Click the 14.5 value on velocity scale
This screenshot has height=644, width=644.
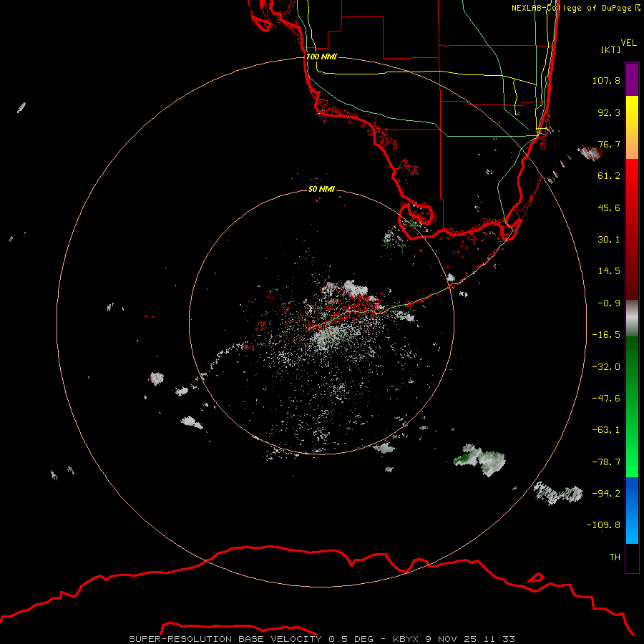[x=609, y=271]
